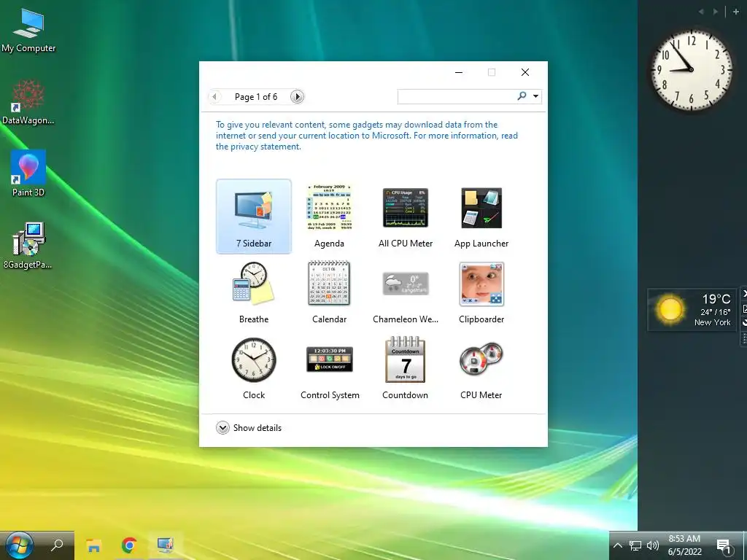The image size is (747, 560).
Task: Go to previous gadget page
Action: (x=214, y=97)
